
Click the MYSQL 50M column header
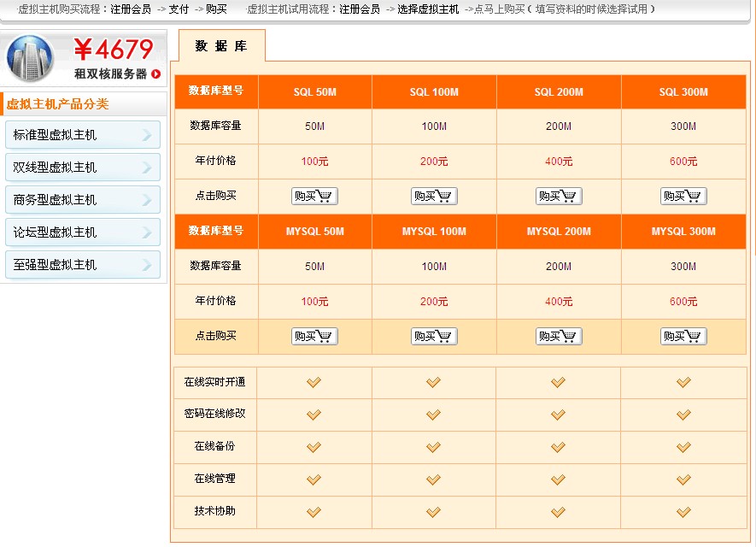315,232
